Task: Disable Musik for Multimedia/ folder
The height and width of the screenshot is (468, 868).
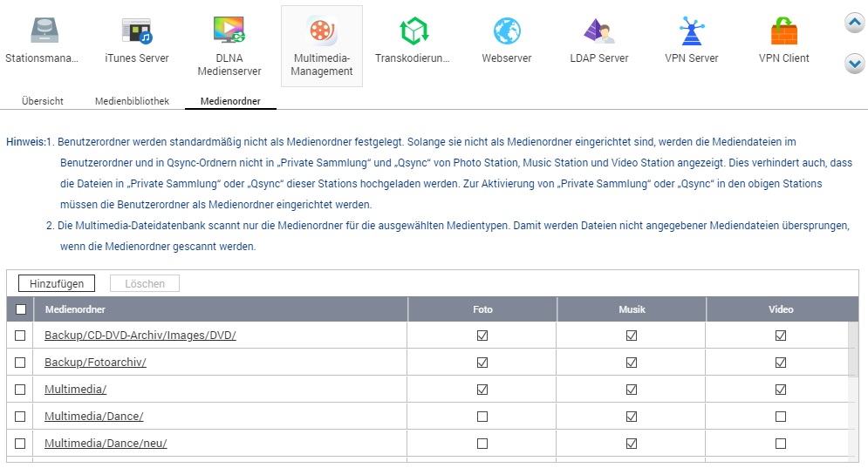Action: click(x=632, y=390)
